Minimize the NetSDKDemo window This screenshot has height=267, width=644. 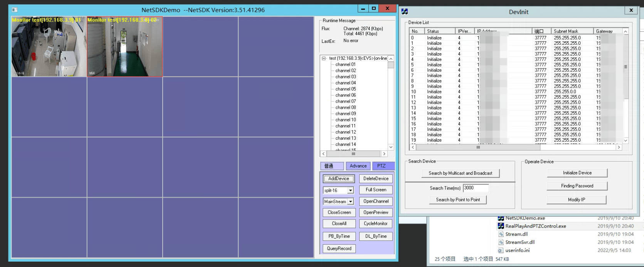click(363, 8)
